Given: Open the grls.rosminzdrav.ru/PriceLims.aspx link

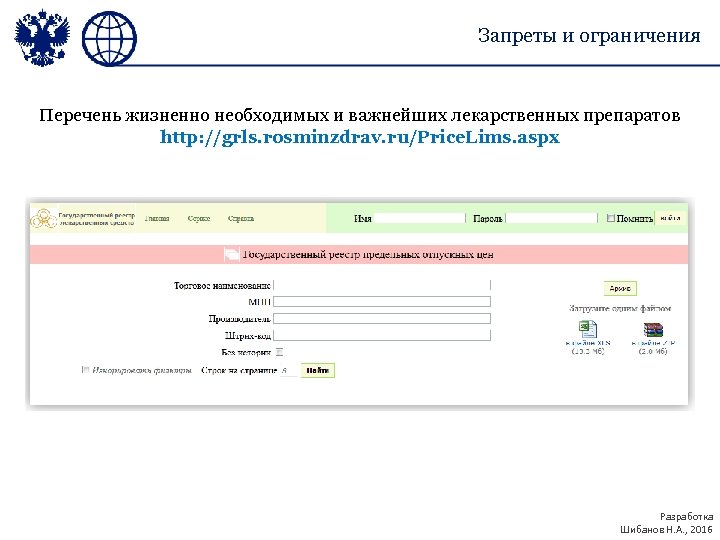Looking at the screenshot, I should [x=360, y=137].
